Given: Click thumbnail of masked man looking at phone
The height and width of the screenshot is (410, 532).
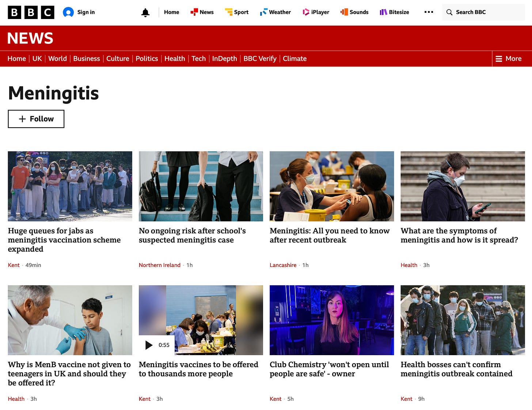Looking at the screenshot, I should [463, 186].
